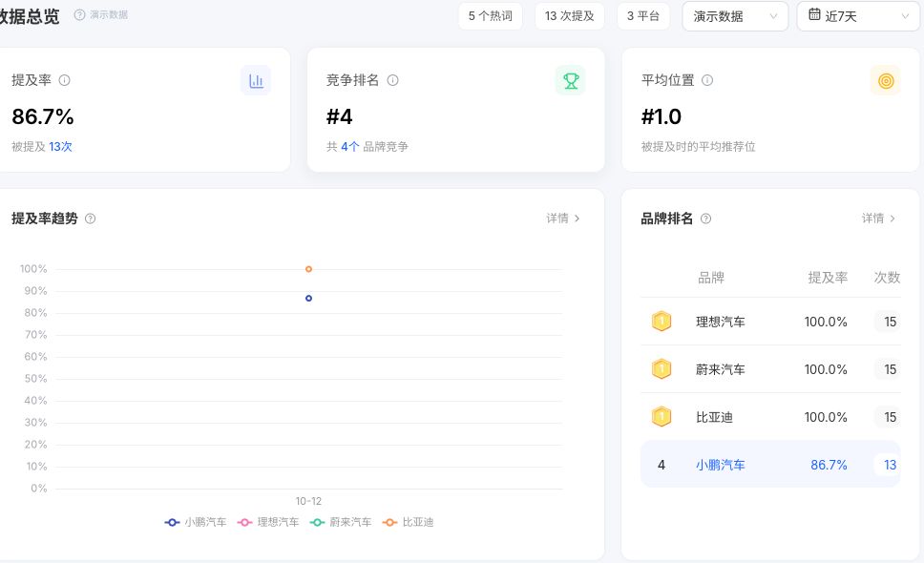Click 100.0% rate in 比亚迪 row
This screenshot has height=563, width=924.
click(x=826, y=417)
